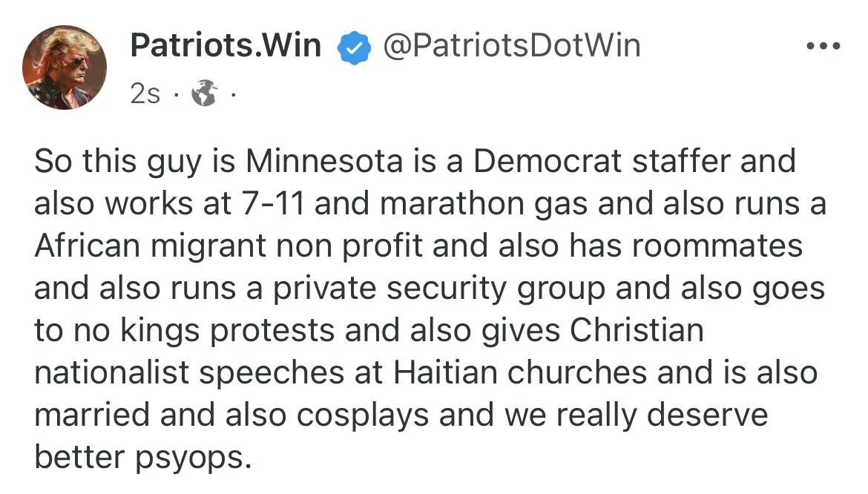Open the Patriots.Win profile avatar
868x494 pixels.
(65, 67)
